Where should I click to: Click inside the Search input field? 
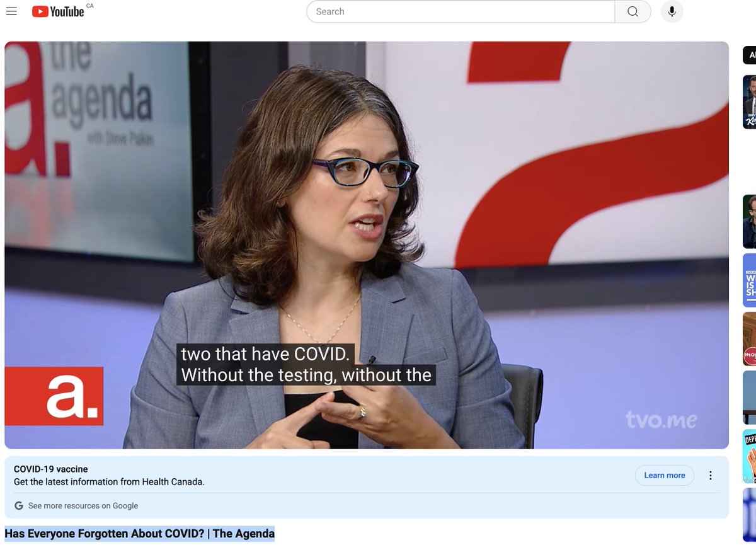pyautogui.click(x=460, y=11)
